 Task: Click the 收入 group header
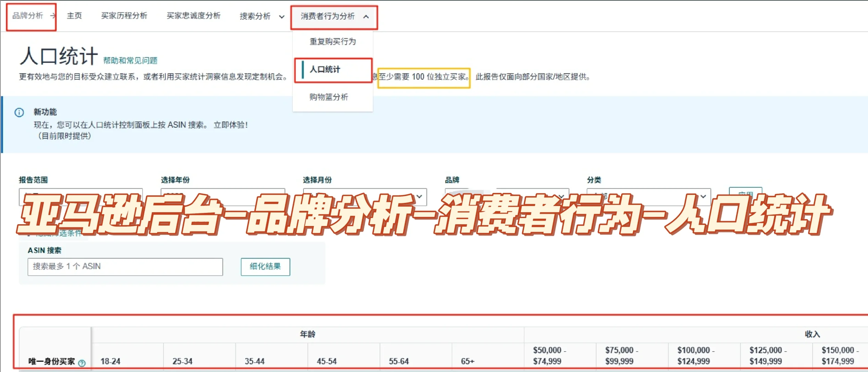[813, 334]
